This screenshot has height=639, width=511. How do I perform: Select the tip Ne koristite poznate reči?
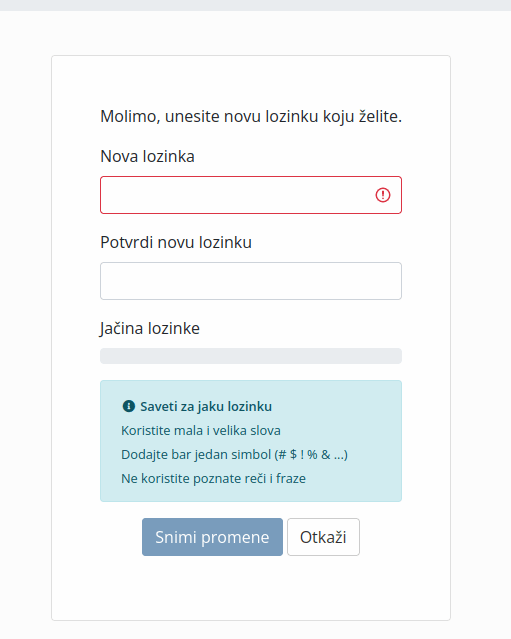coord(213,478)
